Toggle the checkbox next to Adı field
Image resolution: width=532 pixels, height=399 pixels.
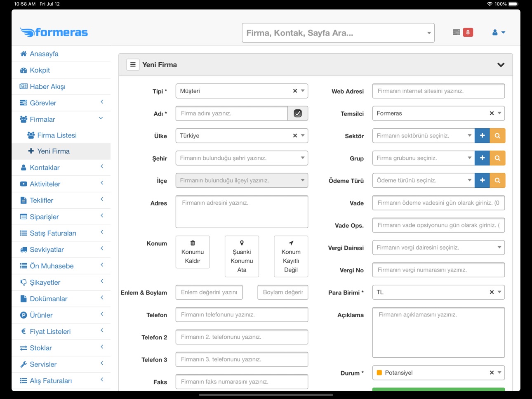(298, 113)
